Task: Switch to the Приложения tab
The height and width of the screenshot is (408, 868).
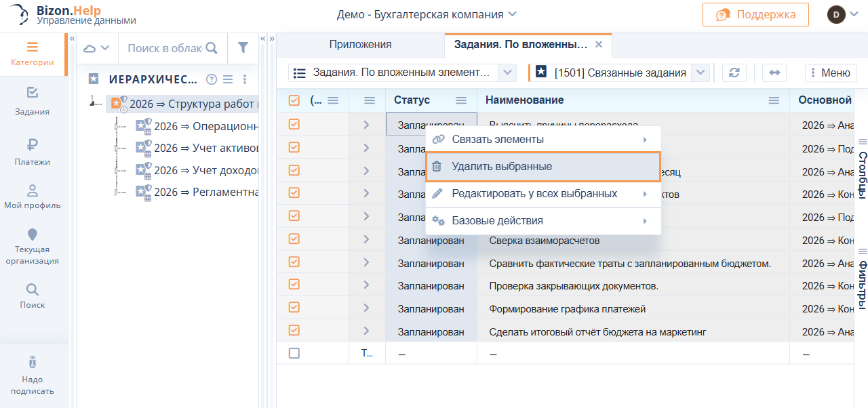Action: pyautogui.click(x=360, y=45)
